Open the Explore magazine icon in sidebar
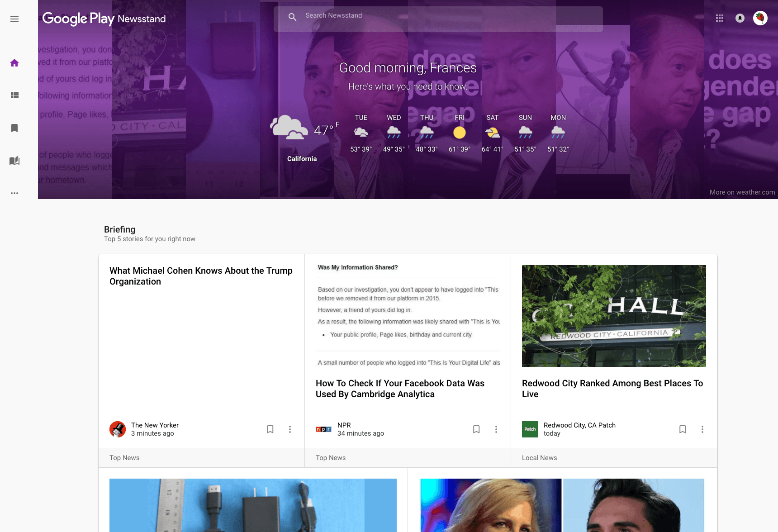Image resolution: width=778 pixels, height=532 pixels. [x=14, y=161]
